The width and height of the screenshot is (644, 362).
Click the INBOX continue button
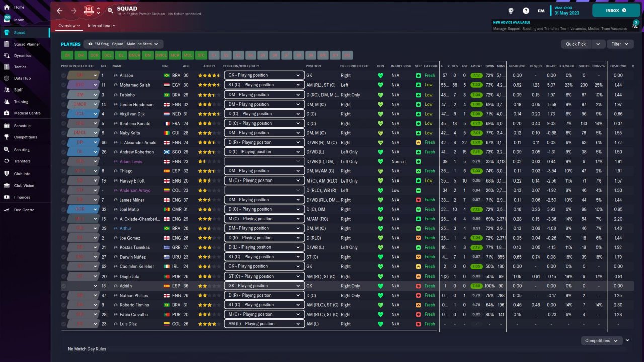616,10
